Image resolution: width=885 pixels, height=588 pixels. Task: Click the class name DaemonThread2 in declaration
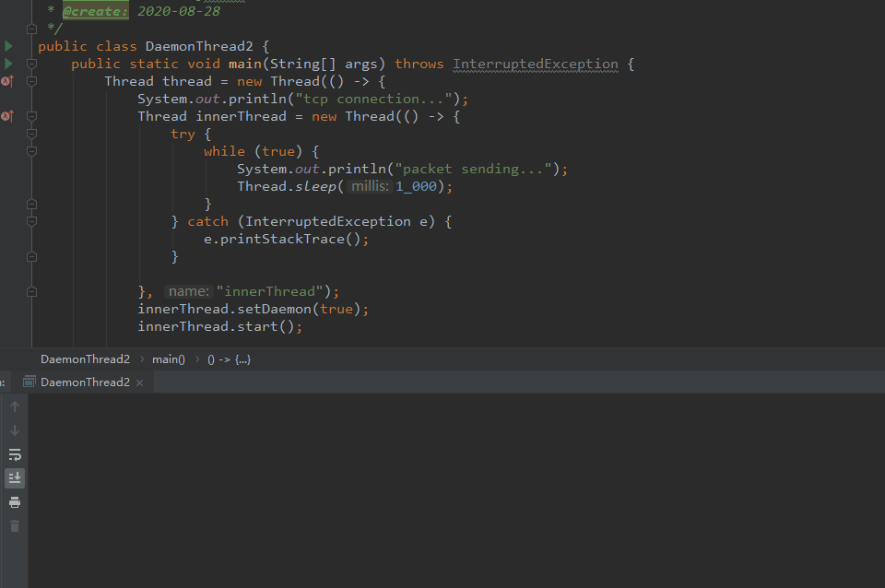click(199, 46)
